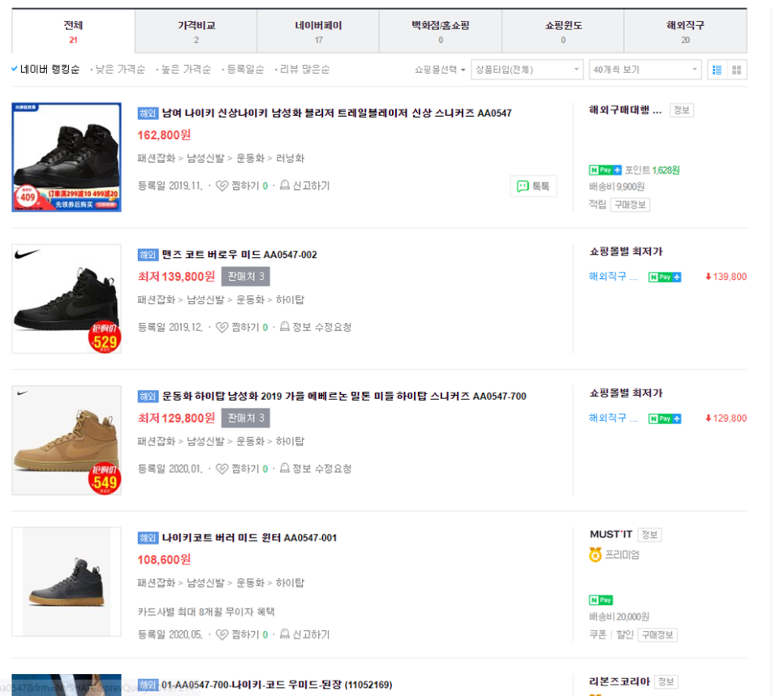Image resolution: width=784 pixels, height=696 pixels.
Task: Click 정보 수정요청 bell icon for AA0547-002
Action: [285, 327]
